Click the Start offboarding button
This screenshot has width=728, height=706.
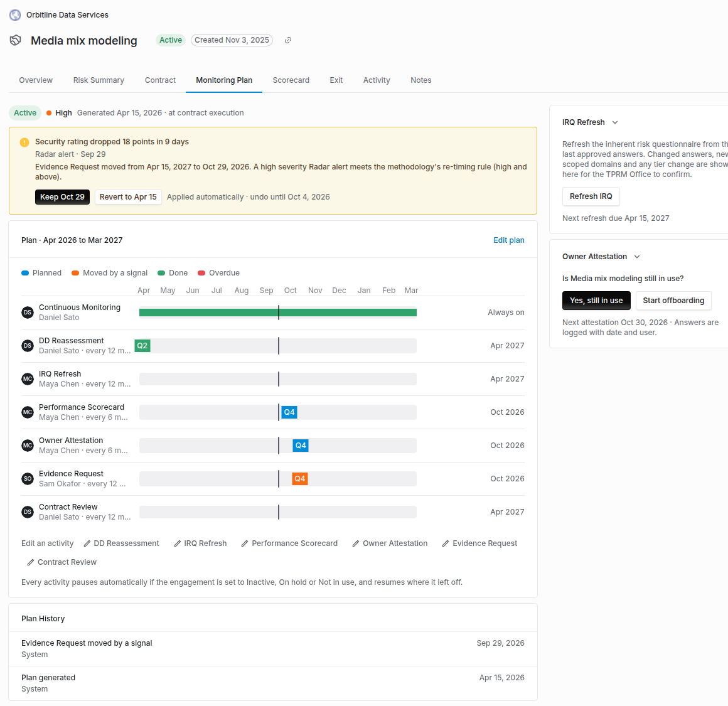click(673, 301)
